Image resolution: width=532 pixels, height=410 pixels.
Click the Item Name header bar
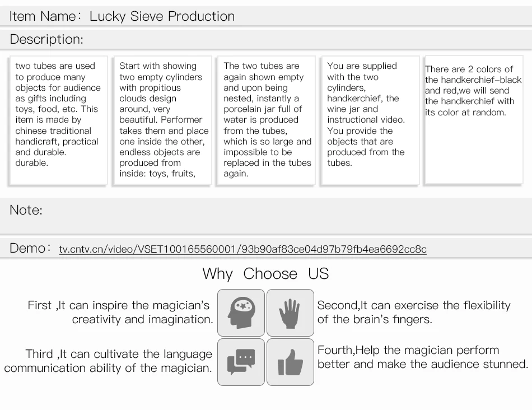[266, 16]
